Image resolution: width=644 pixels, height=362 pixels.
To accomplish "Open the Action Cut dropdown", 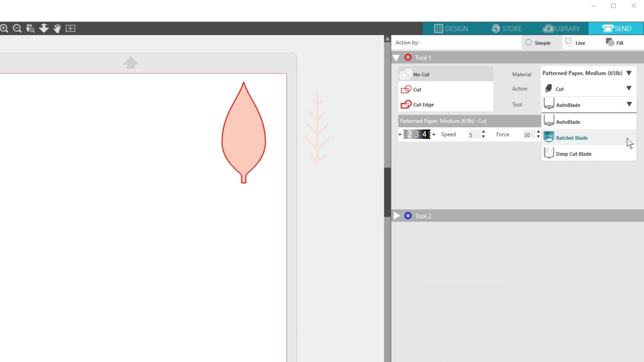I will [588, 89].
